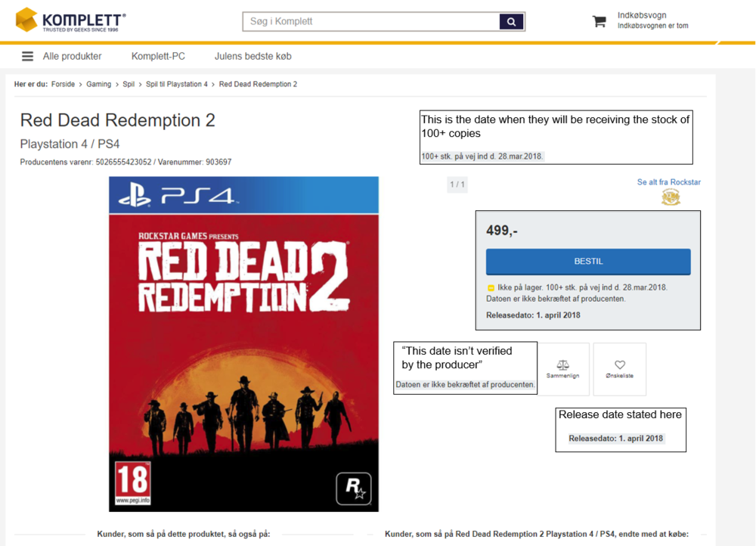This screenshot has width=756, height=546.
Task: Open Se alt fra Rockstar link
Action: click(x=669, y=181)
